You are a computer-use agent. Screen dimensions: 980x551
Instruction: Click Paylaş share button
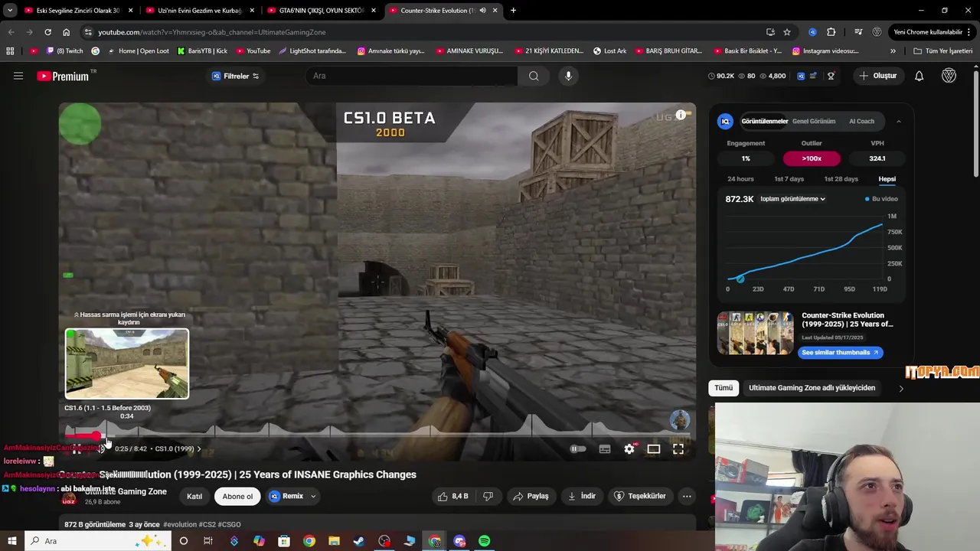[531, 497]
